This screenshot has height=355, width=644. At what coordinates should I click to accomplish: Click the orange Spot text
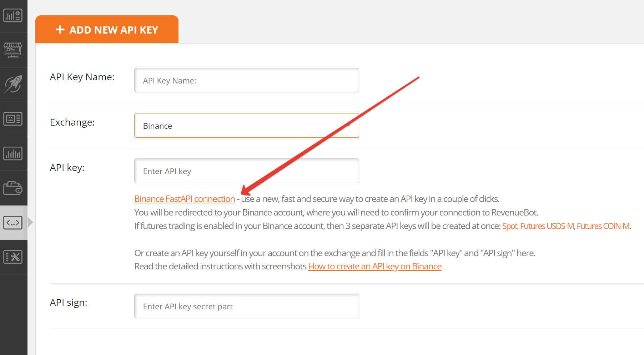tap(510, 226)
